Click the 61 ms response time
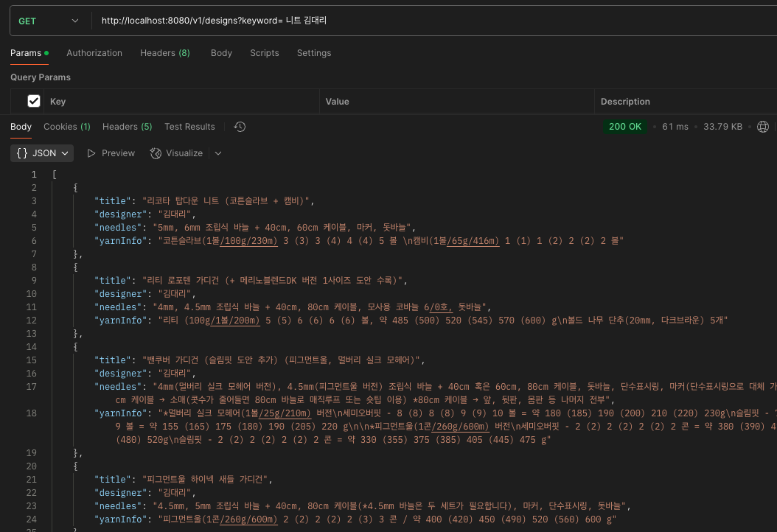 pos(675,127)
